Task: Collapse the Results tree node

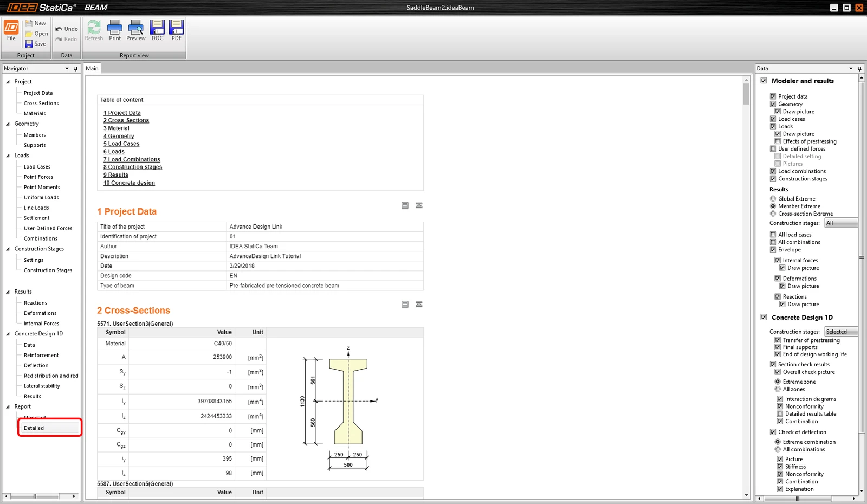Action: pyautogui.click(x=8, y=292)
